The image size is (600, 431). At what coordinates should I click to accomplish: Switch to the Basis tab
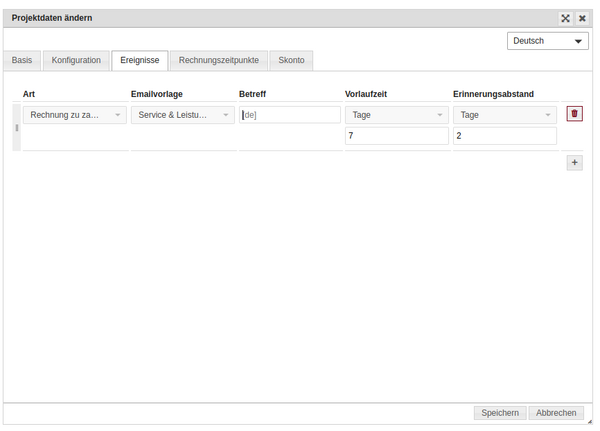(22, 61)
